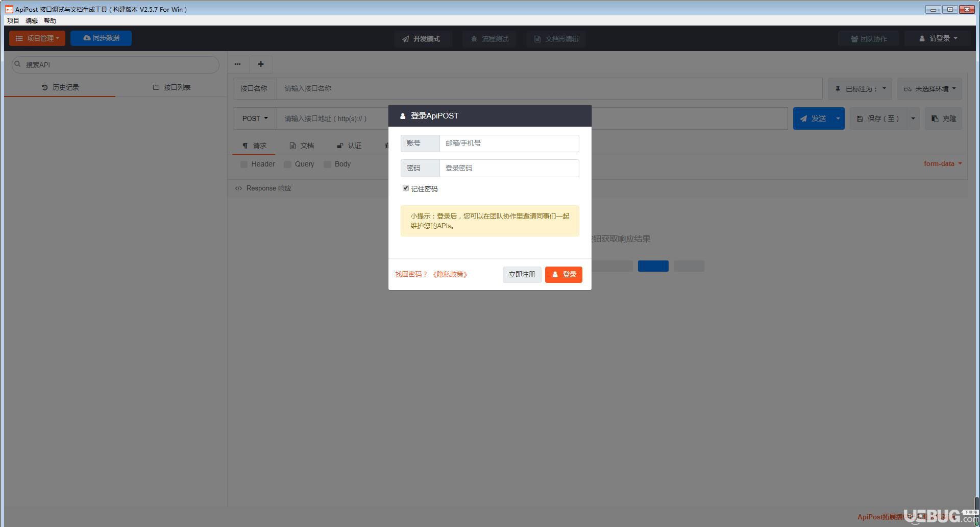This screenshot has width=980, height=527.
Task: Click the Response 响应 label
Action: coord(268,188)
